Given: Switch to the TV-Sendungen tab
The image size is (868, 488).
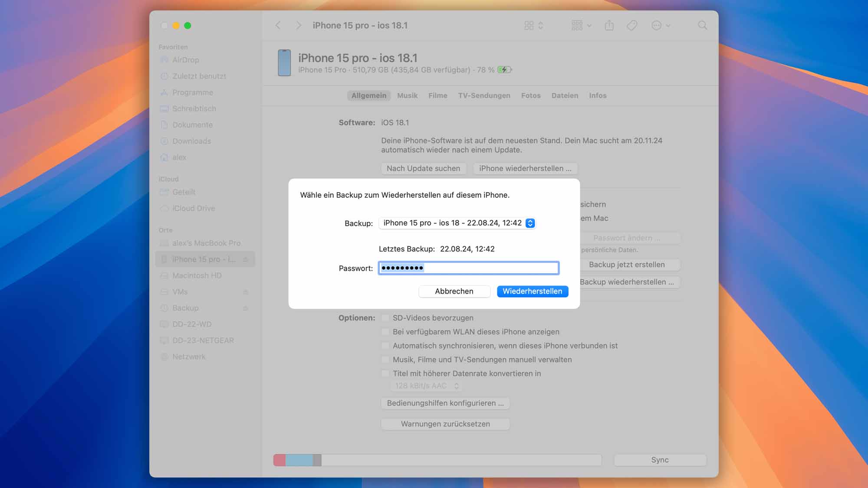Looking at the screenshot, I should click(x=484, y=95).
